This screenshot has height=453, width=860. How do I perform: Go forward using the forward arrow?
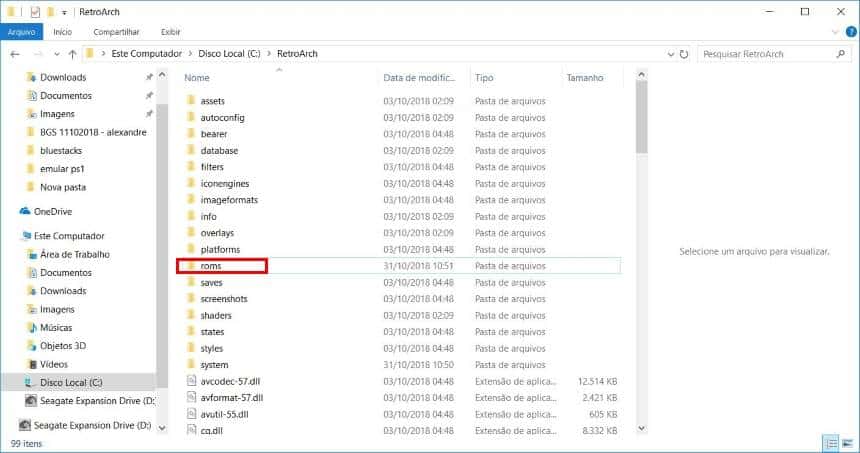click(38, 54)
